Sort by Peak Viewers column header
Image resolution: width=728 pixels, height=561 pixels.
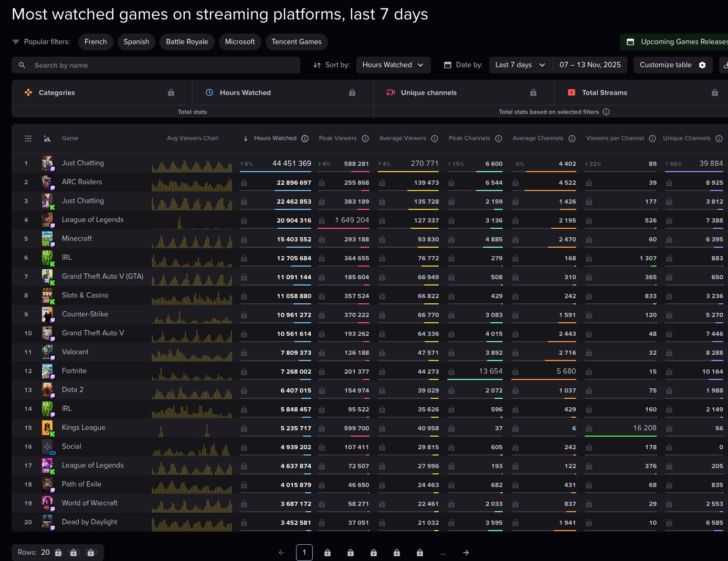337,139
